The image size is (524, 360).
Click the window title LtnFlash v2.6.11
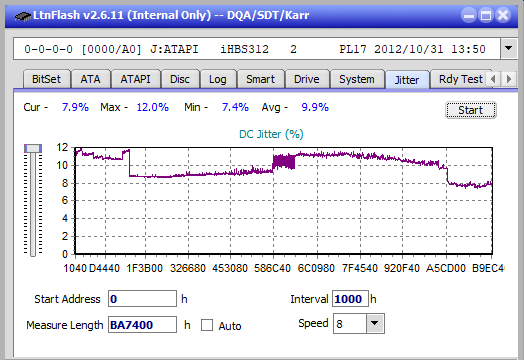79,15
